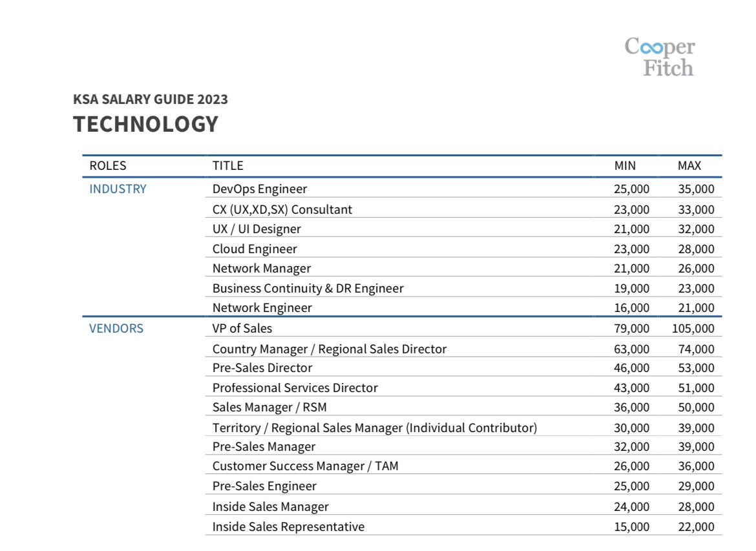Select 'Country Manager / Regional Sales Director'

click(x=330, y=349)
